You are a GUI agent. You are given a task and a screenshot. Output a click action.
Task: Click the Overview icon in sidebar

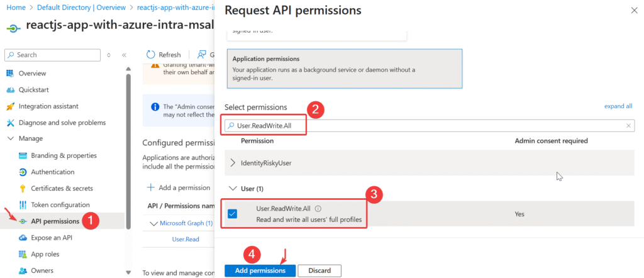(10, 74)
